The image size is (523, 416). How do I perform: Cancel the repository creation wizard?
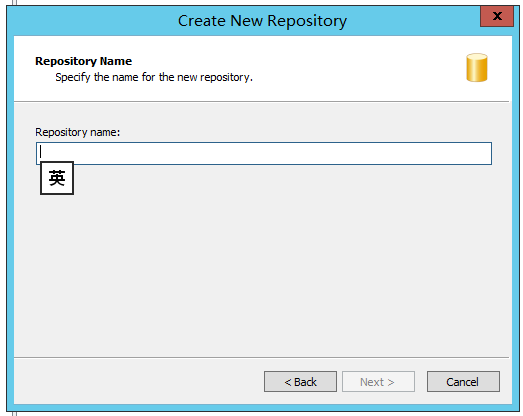click(x=463, y=382)
